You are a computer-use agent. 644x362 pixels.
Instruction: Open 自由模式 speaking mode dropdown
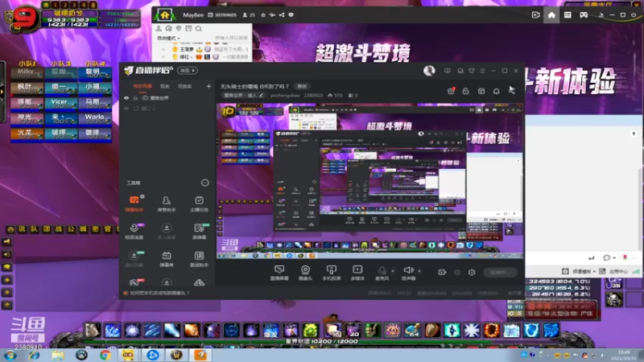(168, 38)
